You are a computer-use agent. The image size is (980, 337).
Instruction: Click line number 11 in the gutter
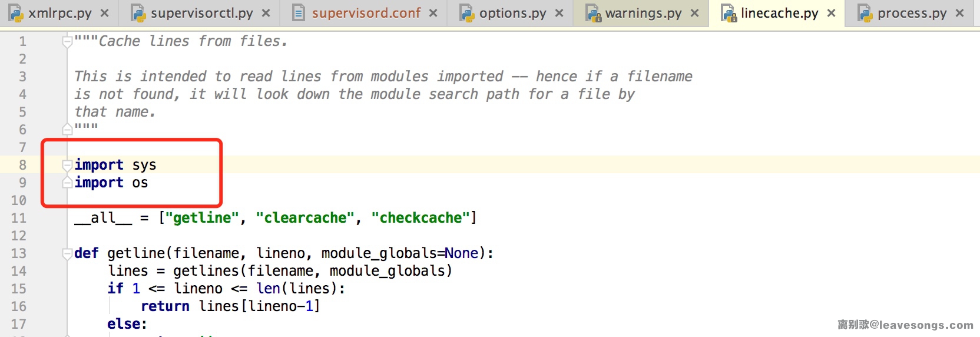coord(19,218)
